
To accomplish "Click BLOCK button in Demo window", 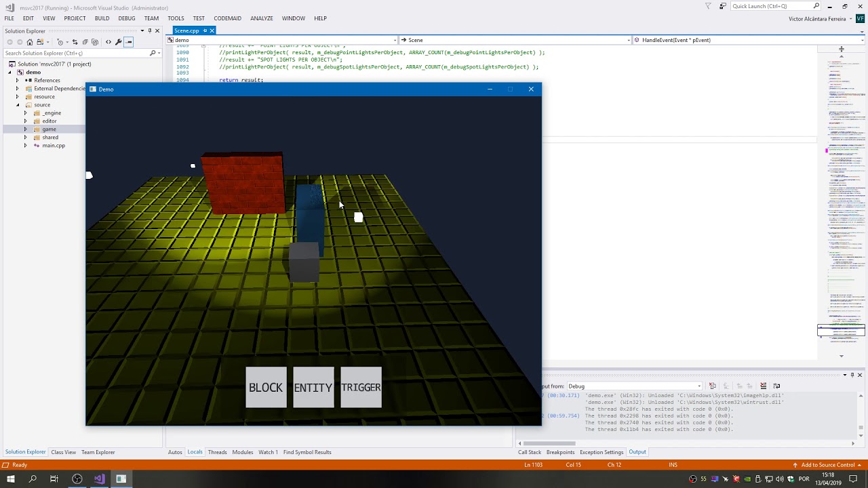I will click(x=266, y=388).
